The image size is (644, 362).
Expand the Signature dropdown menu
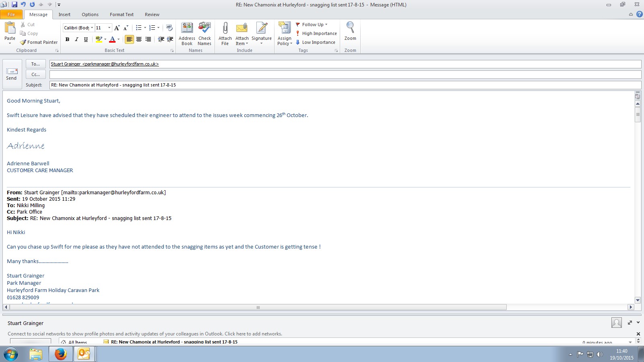point(262,43)
